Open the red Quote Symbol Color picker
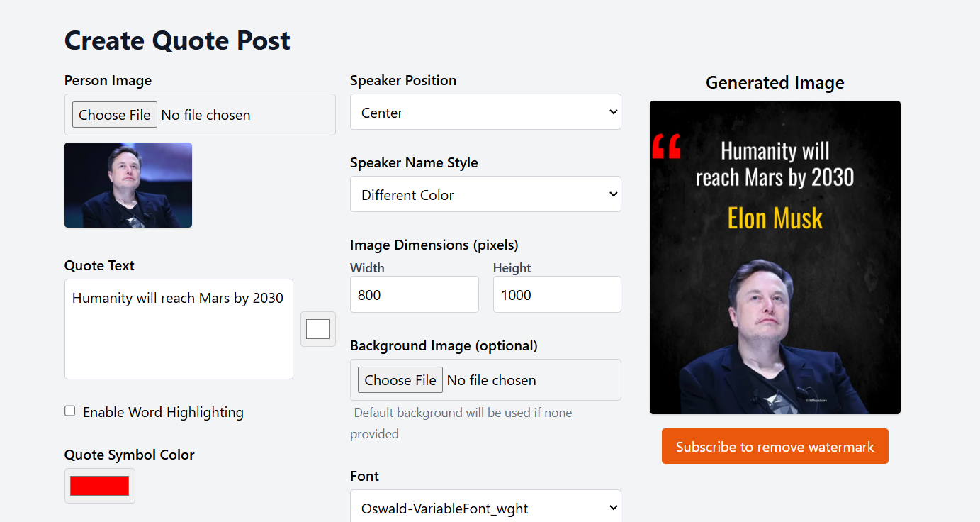 (x=100, y=486)
